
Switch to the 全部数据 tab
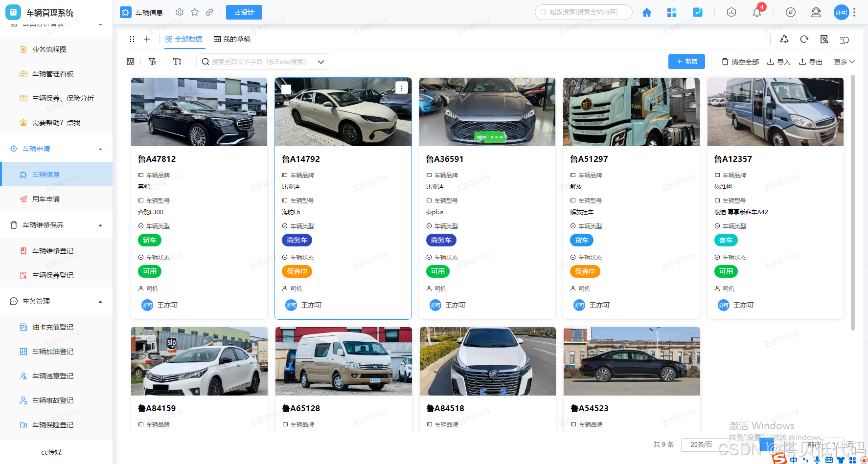[x=183, y=39]
